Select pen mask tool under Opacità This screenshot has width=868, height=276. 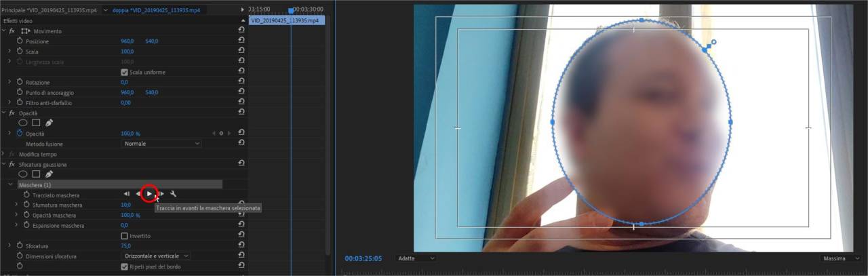click(49, 123)
